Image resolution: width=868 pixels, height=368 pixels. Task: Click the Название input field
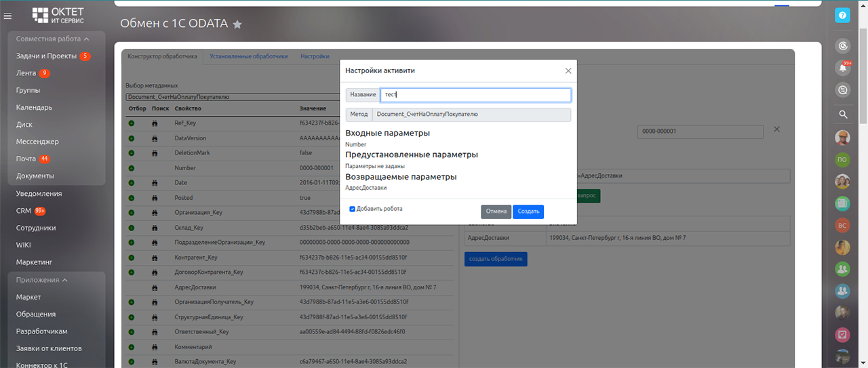coord(475,95)
